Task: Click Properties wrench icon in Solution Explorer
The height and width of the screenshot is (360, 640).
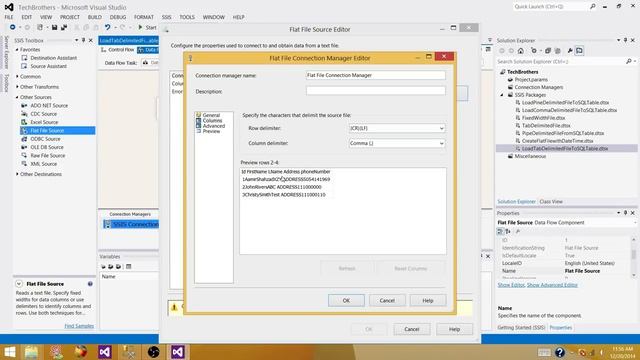Action: coord(570,51)
